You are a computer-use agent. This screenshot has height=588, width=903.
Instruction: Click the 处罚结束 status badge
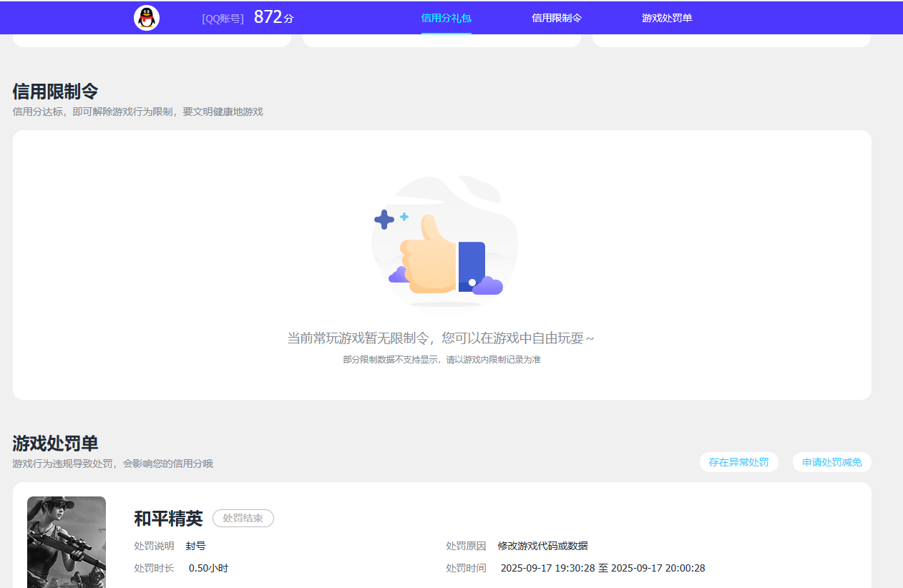pos(243,518)
